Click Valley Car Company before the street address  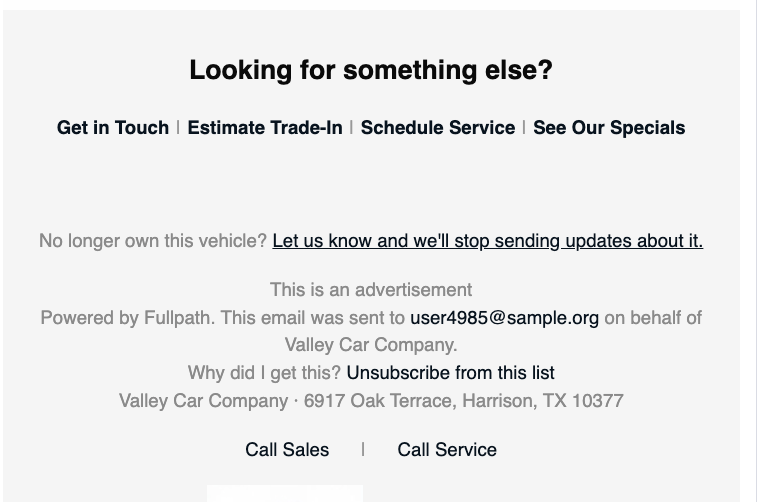click(204, 401)
